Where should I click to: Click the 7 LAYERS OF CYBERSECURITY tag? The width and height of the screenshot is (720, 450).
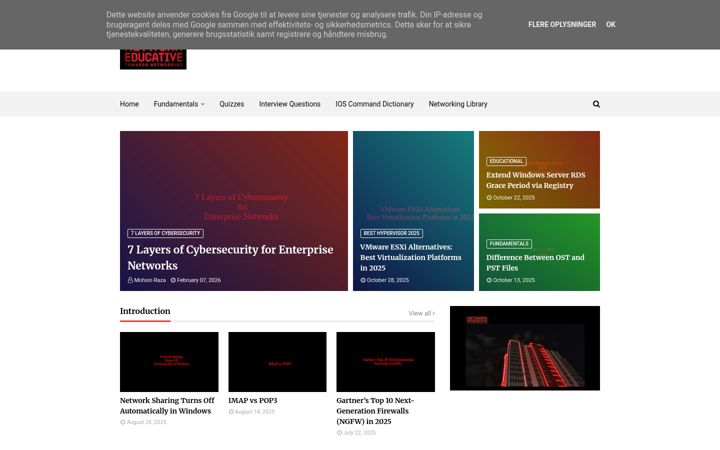pos(165,233)
